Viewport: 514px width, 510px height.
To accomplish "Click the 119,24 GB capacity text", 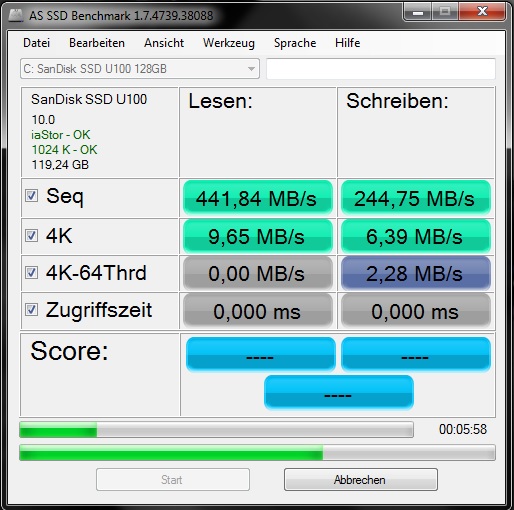I will pyautogui.click(x=60, y=165).
